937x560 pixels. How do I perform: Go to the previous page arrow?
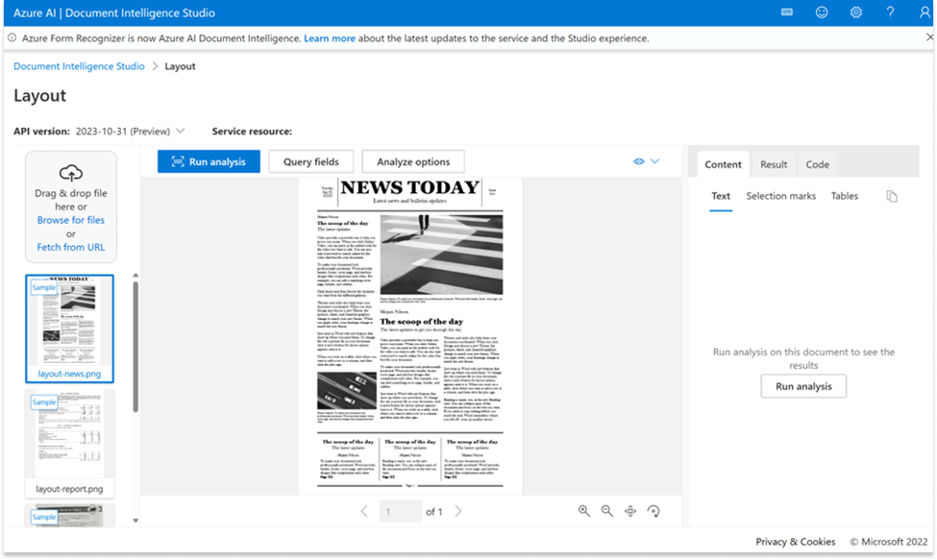tap(364, 512)
